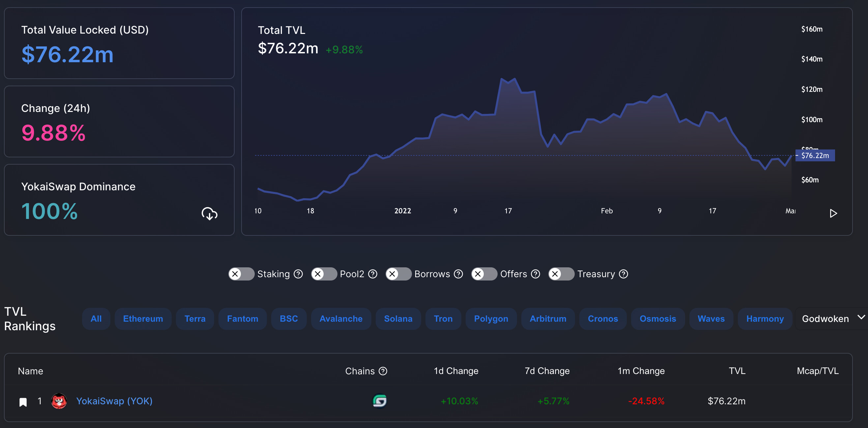Switch on the Offers toggle
The height and width of the screenshot is (428, 868).
484,274
